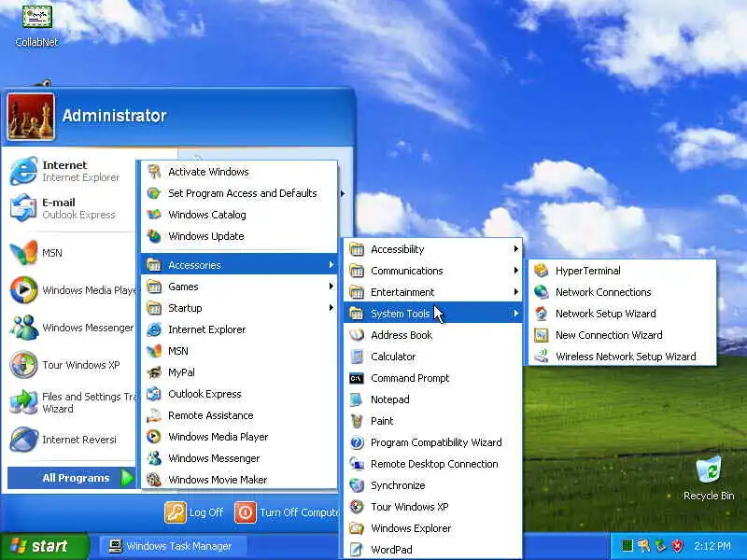Open Command Prompt icon
The width and height of the screenshot is (747, 560).
coord(357,378)
